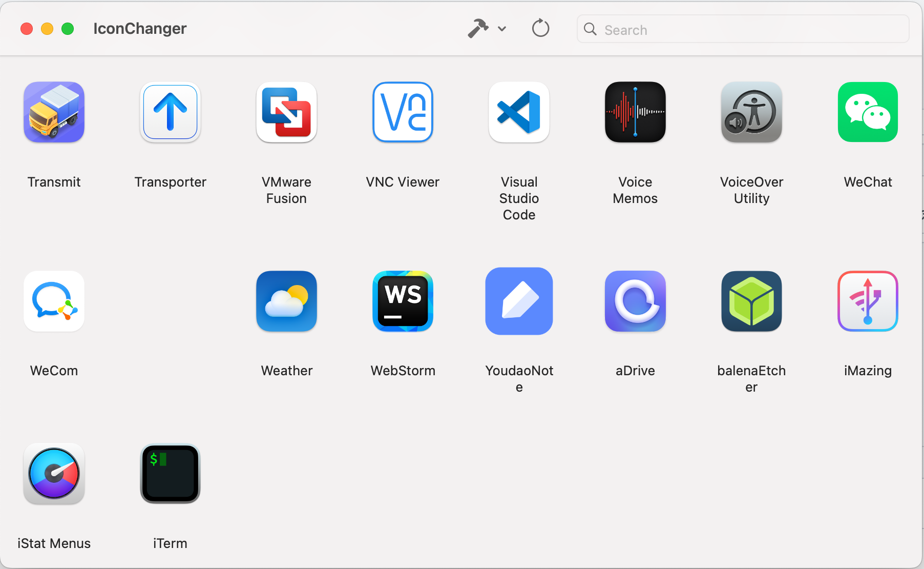
Task: Choose the YoudaoNote pencil icon
Action: click(x=519, y=301)
